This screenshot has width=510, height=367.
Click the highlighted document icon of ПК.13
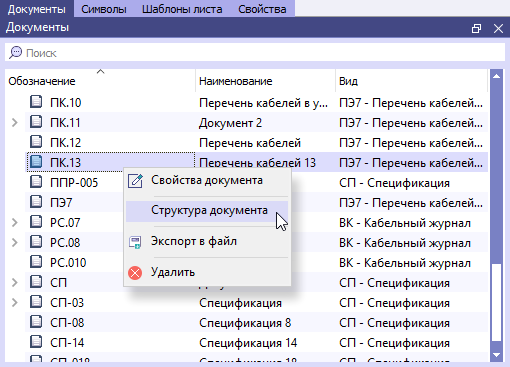coord(36,162)
